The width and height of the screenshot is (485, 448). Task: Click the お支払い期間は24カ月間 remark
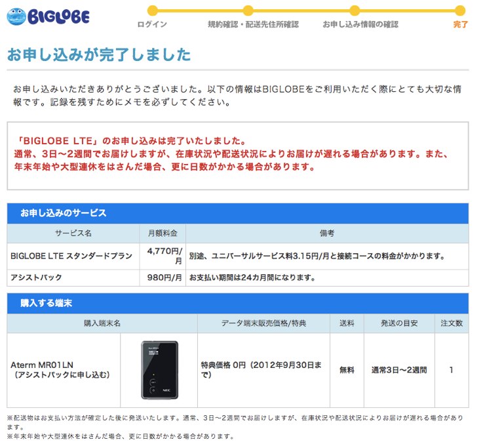(x=252, y=277)
